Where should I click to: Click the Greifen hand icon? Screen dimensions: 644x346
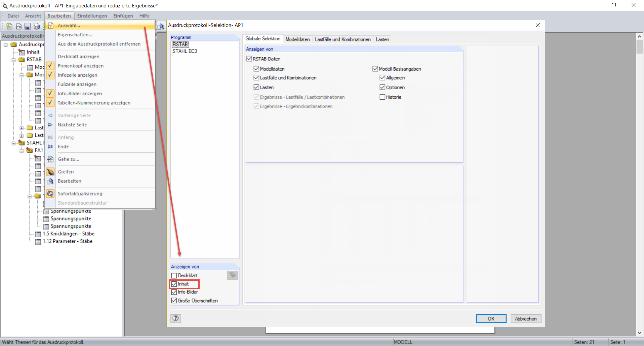coord(50,172)
